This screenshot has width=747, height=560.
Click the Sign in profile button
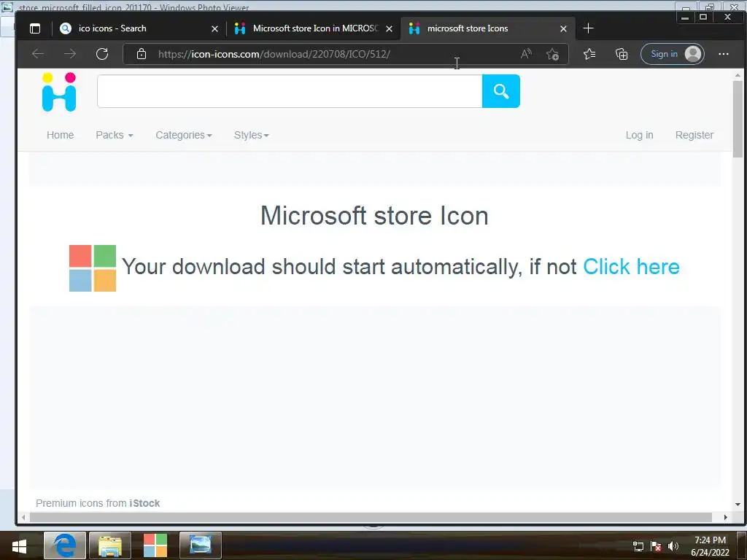point(672,54)
